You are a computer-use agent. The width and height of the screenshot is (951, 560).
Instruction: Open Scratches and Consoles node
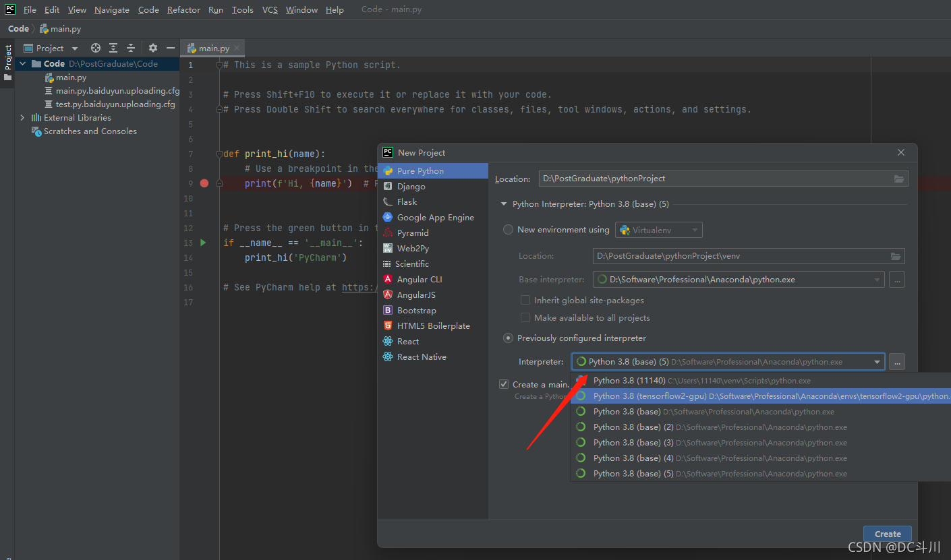[x=90, y=131]
